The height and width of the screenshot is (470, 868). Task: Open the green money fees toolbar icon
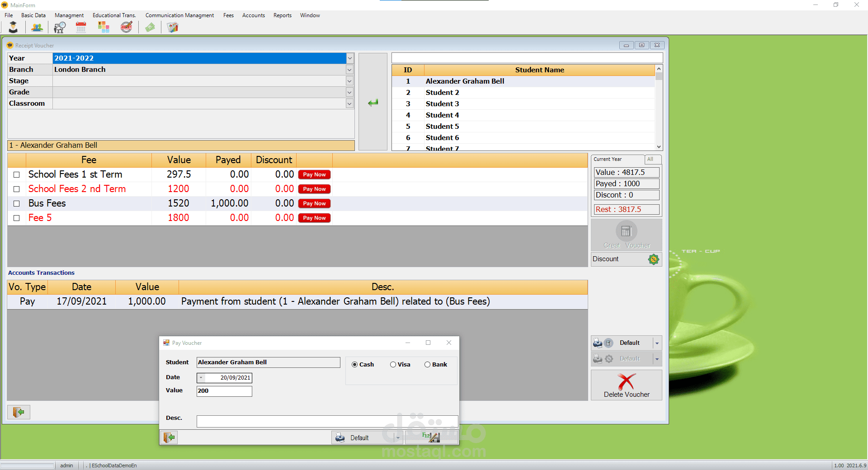pos(150,27)
